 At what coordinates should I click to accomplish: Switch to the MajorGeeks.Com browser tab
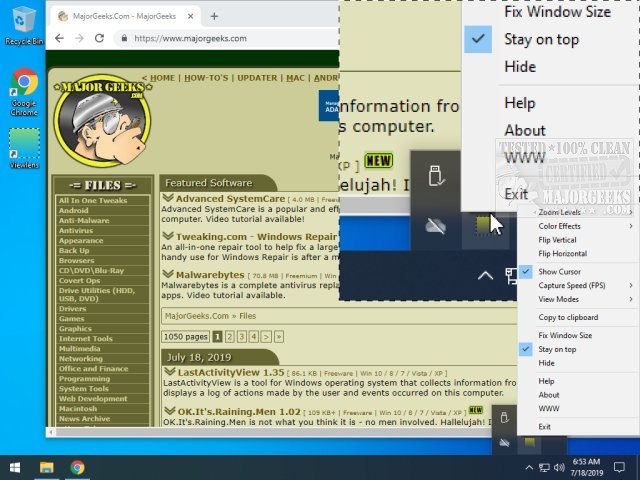click(x=124, y=16)
